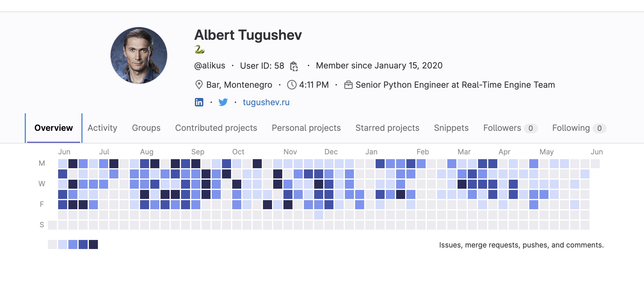Switch to the Activity tab

102,128
